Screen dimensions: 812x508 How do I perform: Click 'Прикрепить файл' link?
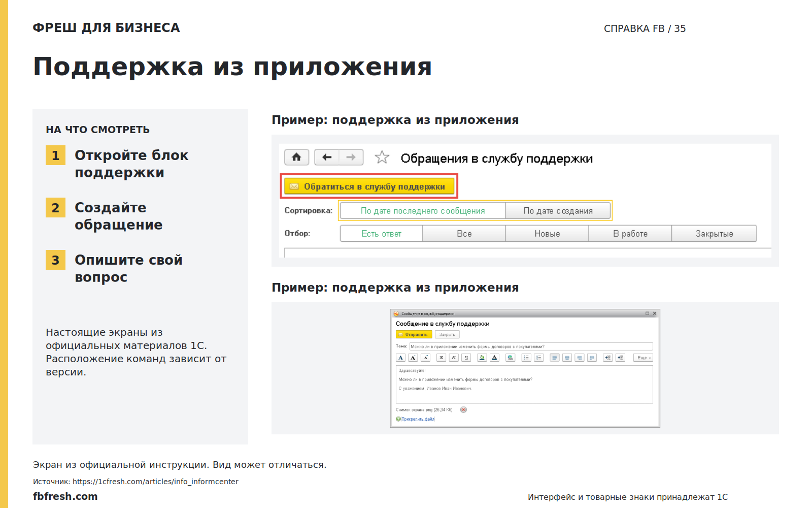tap(418, 419)
